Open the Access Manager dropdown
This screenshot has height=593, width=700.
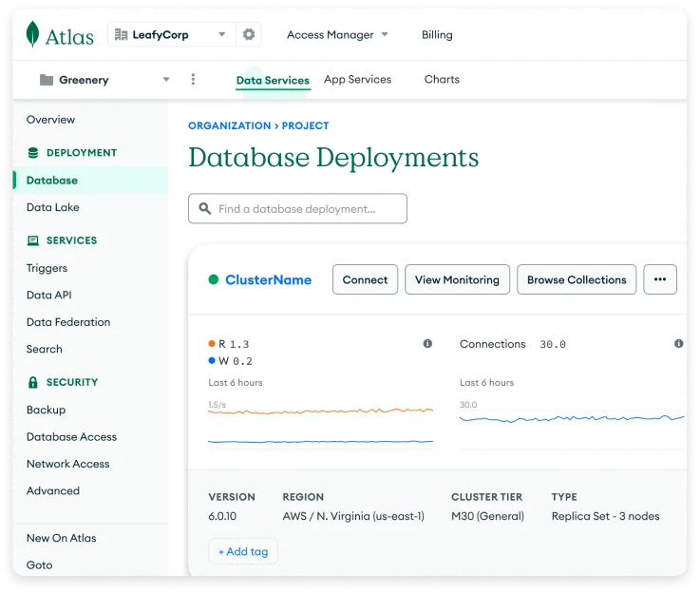[337, 34]
